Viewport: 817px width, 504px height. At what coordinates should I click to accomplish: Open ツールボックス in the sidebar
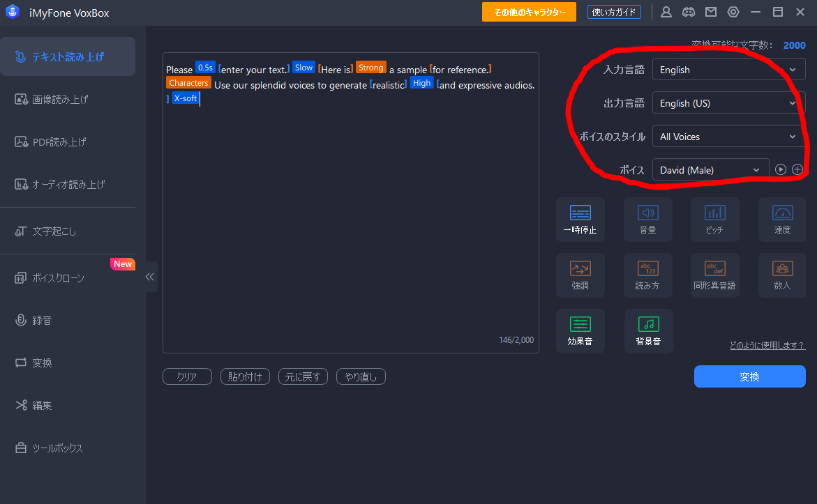point(68,448)
